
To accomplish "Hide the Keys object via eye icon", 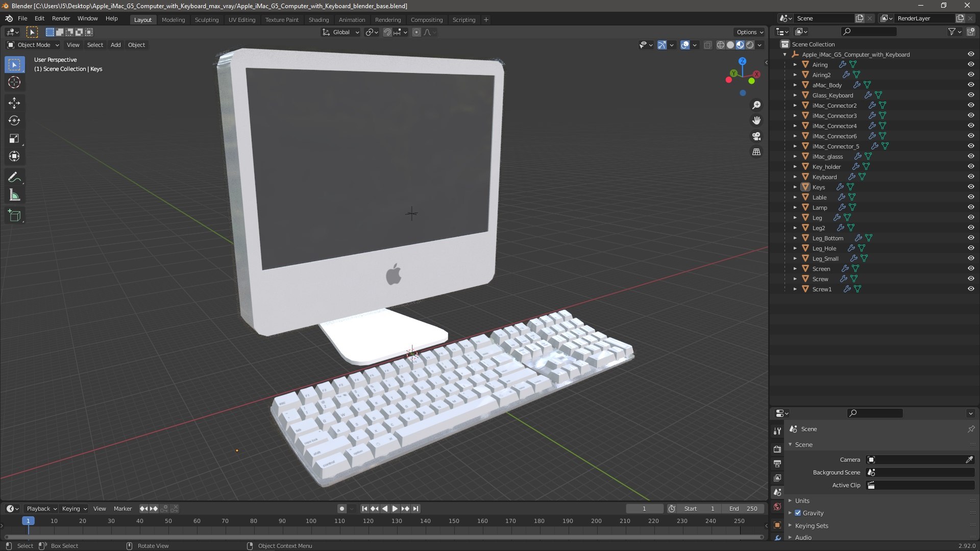I will (971, 187).
